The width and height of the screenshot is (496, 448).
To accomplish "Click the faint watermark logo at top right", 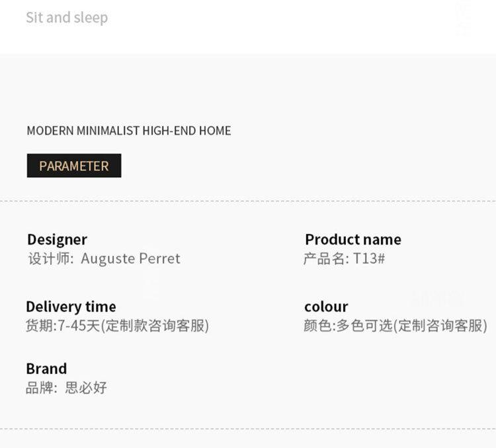I will [462, 18].
